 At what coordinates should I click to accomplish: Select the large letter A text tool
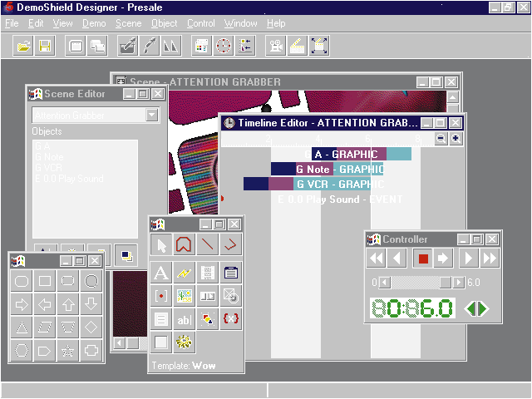[x=161, y=272]
